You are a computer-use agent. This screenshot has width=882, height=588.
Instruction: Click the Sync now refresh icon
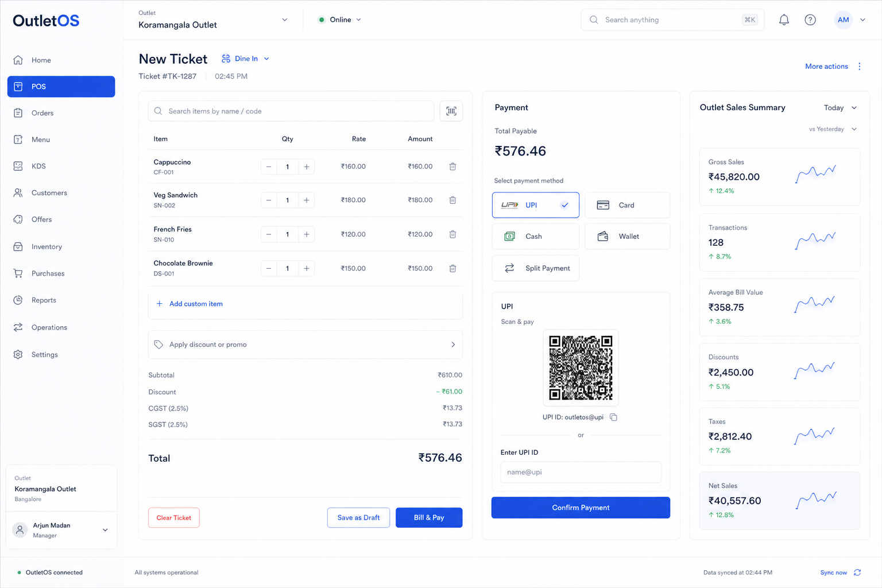tap(857, 572)
